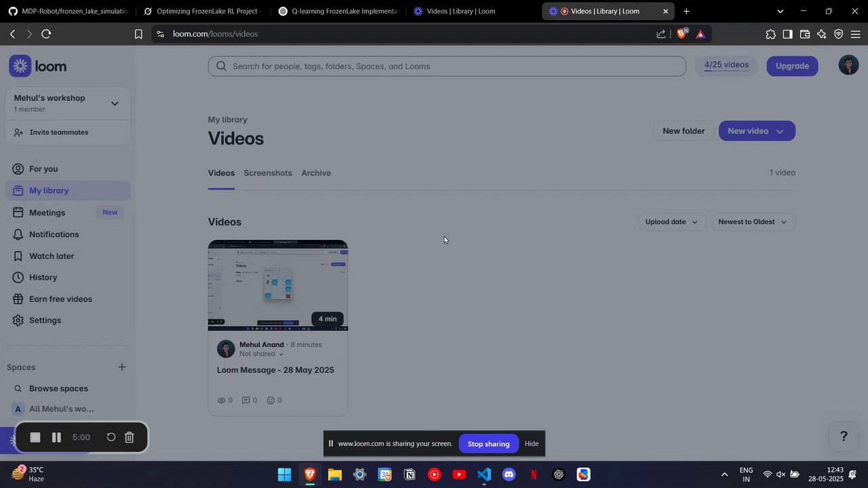Image resolution: width=868 pixels, height=488 pixels.
Task: Open the help question mark button
Action: 844,436
